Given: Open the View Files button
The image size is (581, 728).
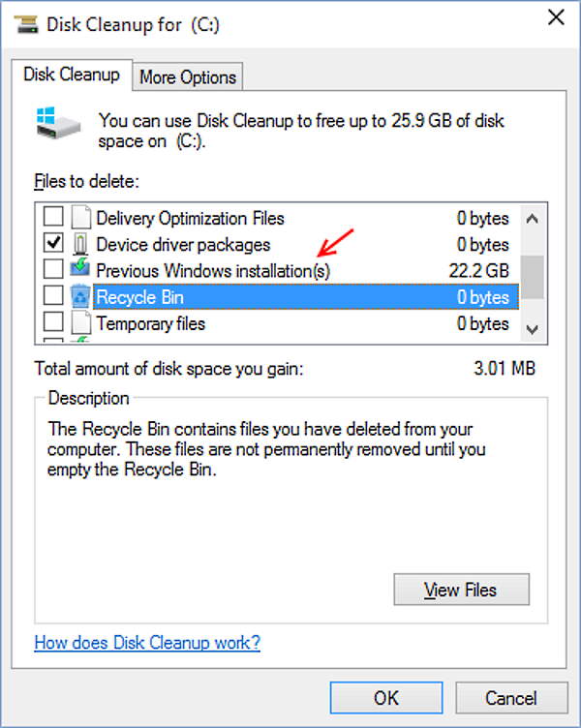Looking at the screenshot, I should point(461,590).
